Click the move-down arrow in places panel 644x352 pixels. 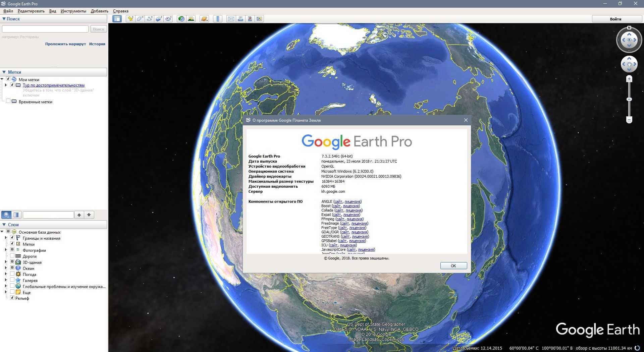click(x=89, y=215)
